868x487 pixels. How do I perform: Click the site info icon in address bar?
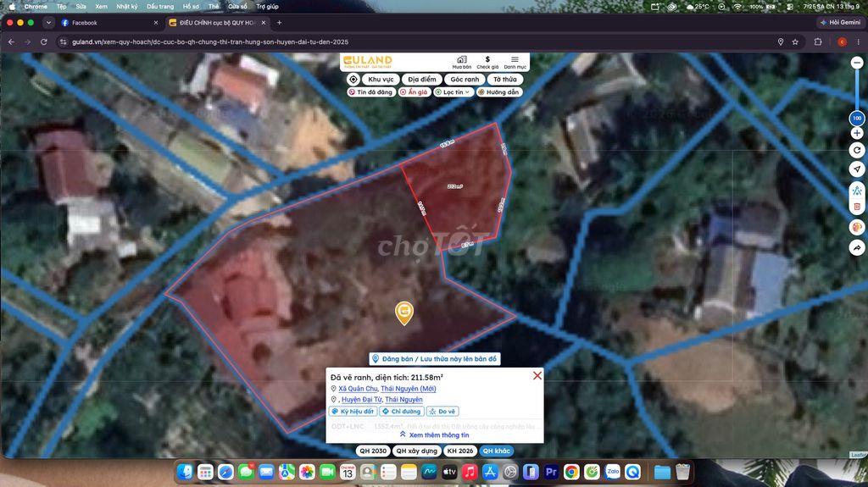[x=64, y=42]
